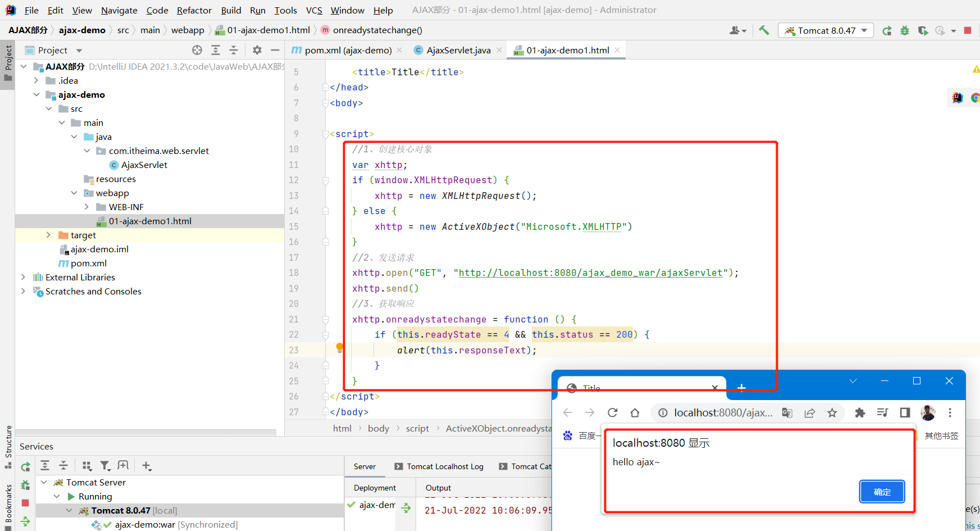Open a new browser tab with plus
This screenshot has width=980, height=531.
click(x=741, y=388)
